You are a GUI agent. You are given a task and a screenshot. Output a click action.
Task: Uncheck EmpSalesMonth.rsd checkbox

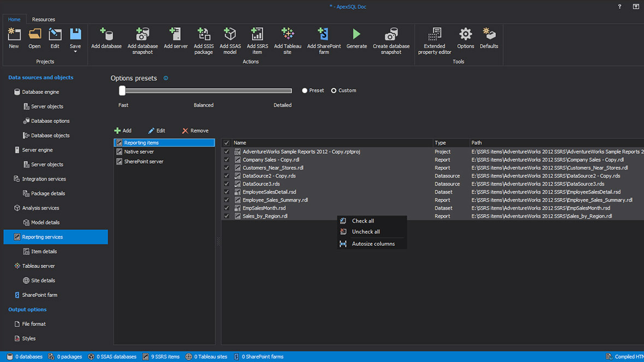tap(226, 208)
